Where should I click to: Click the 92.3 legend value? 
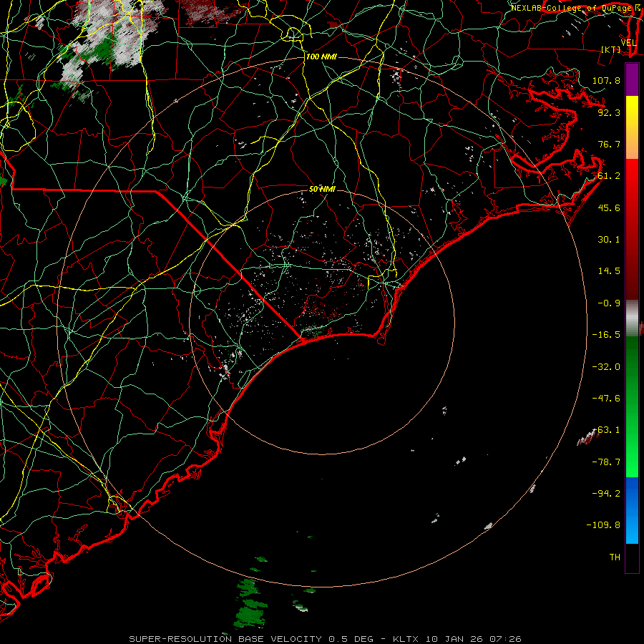click(x=609, y=112)
